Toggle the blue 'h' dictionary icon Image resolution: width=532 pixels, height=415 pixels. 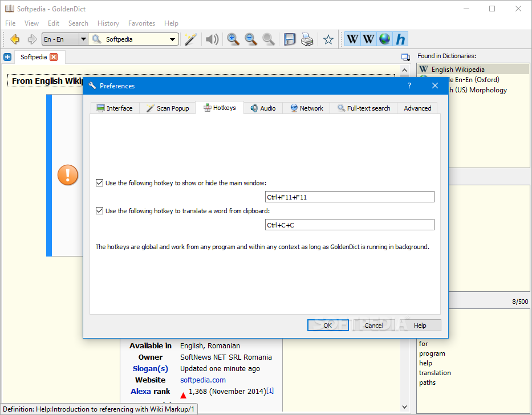pos(400,39)
